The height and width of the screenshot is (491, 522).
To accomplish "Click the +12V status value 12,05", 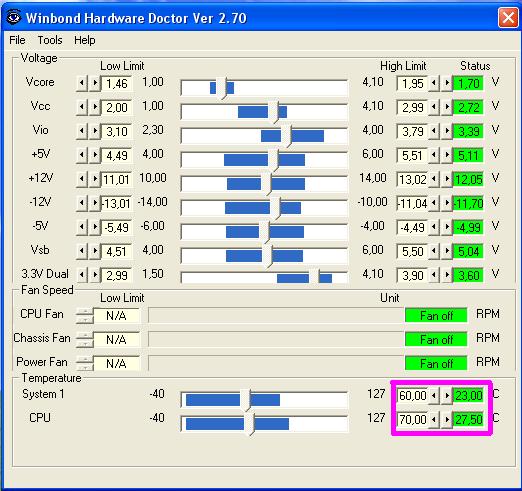I will pyautogui.click(x=468, y=179).
